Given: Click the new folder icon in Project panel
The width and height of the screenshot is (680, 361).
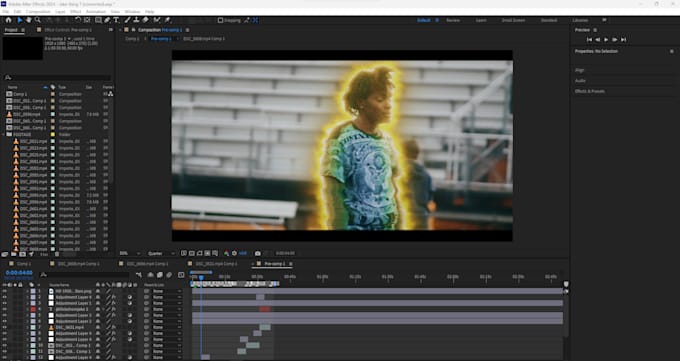Looking at the screenshot, I should pyautogui.click(x=13, y=254).
